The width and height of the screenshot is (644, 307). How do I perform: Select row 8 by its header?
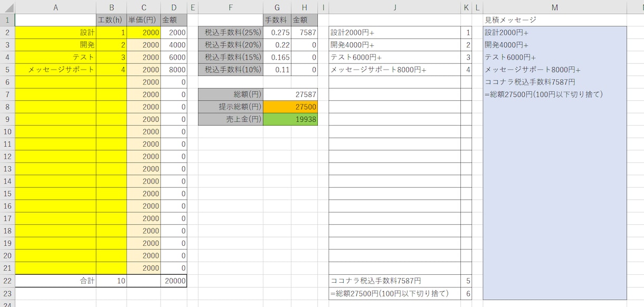click(7, 107)
